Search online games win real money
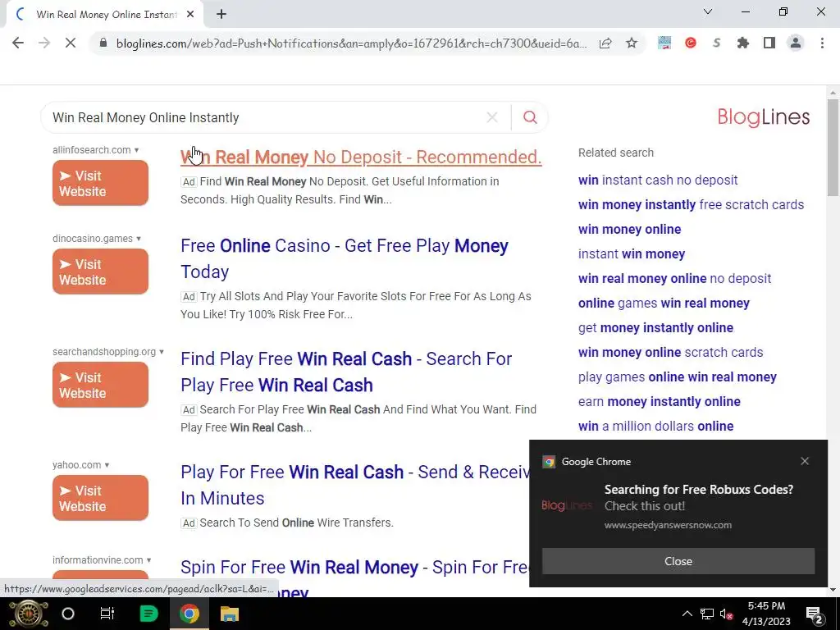Image resolution: width=840 pixels, height=630 pixels. coord(664,304)
